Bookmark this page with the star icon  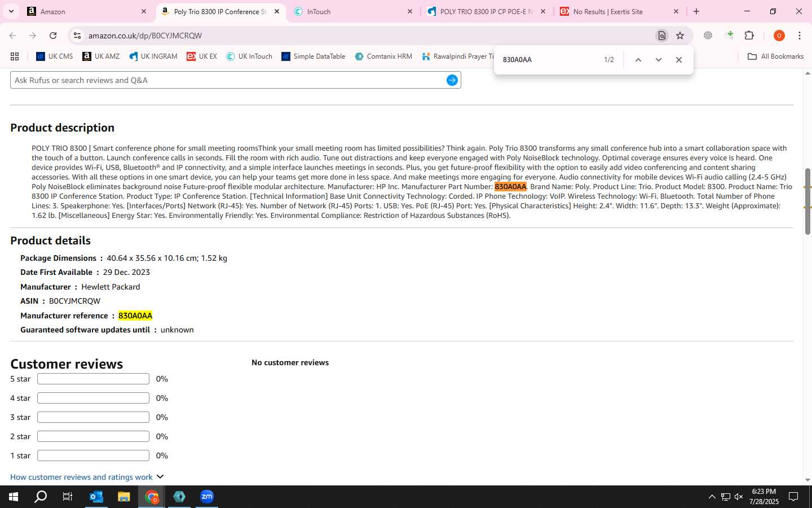click(680, 36)
